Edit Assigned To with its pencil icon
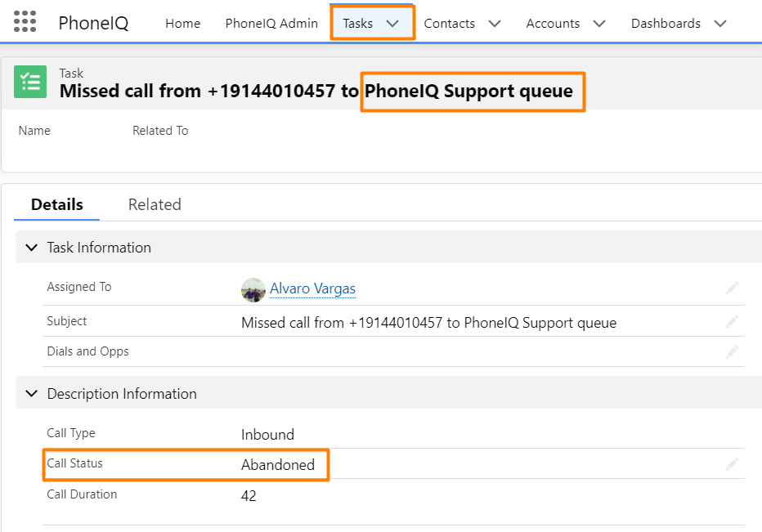The width and height of the screenshot is (762, 532). point(732,288)
